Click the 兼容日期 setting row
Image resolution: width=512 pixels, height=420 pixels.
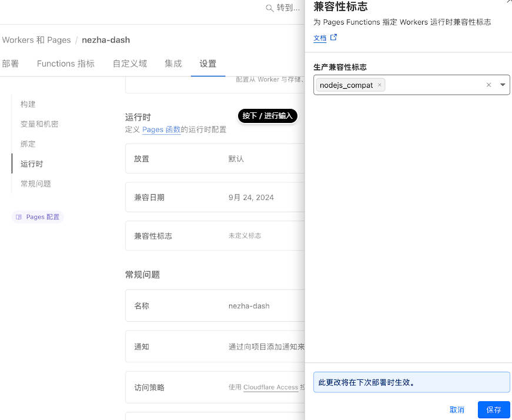215,197
